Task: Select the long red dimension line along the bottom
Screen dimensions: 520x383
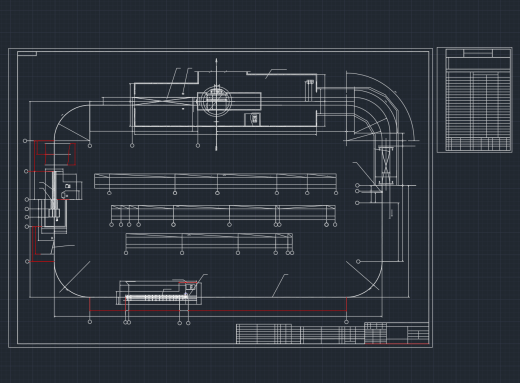Action: (x=218, y=310)
